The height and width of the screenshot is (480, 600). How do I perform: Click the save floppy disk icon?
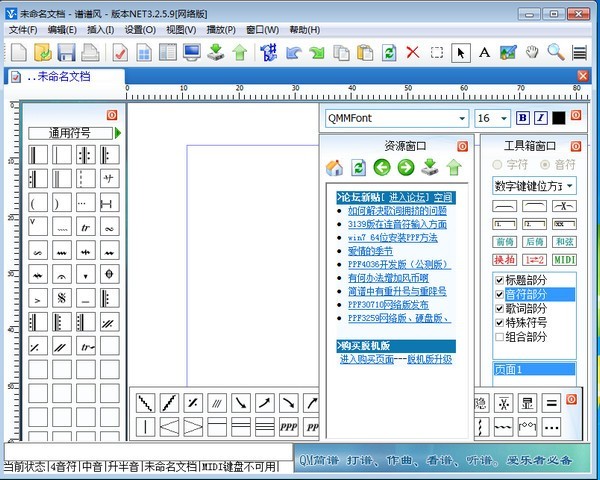67,52
